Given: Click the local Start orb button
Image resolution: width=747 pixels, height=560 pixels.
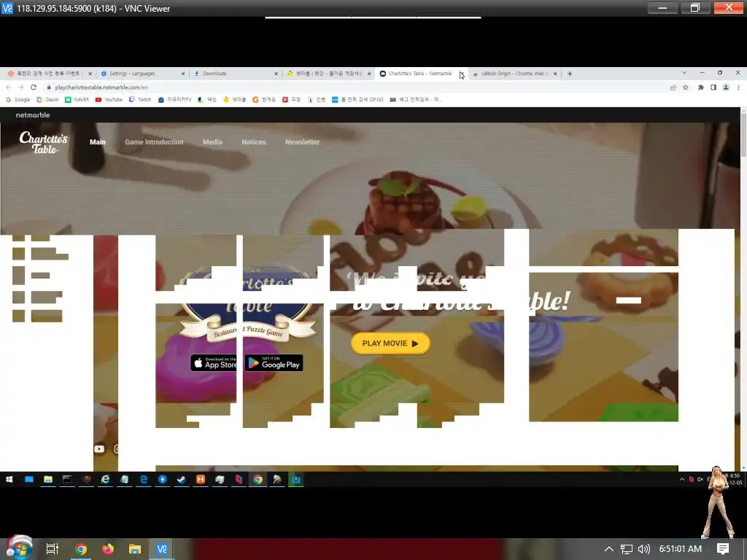Looking at the screenshot, I should pos(19,548).
